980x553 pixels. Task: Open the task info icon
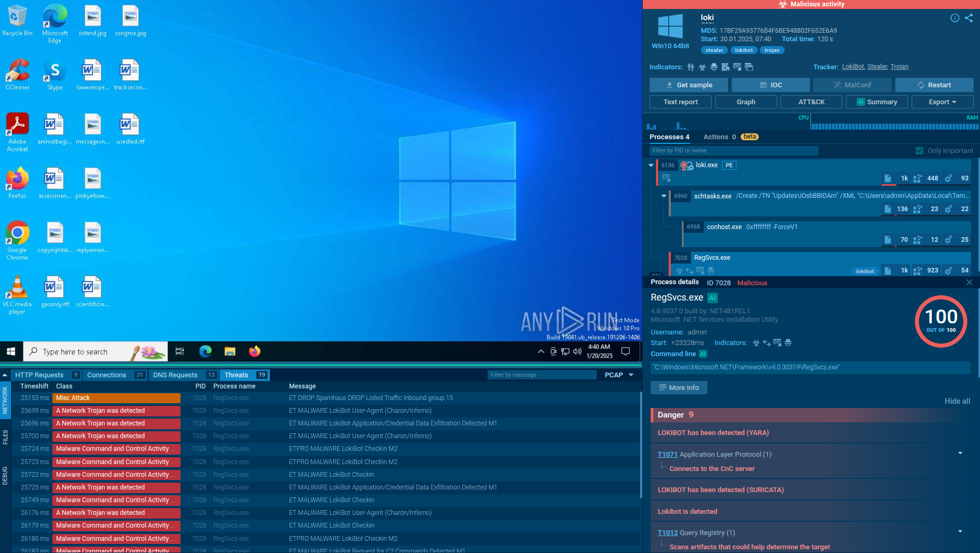(955, 18)
